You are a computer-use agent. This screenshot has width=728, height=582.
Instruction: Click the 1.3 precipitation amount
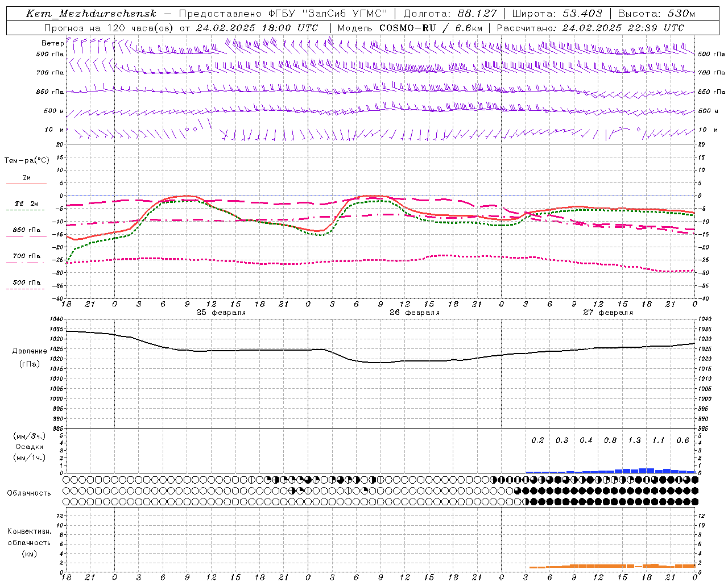[x=634, y=440]
